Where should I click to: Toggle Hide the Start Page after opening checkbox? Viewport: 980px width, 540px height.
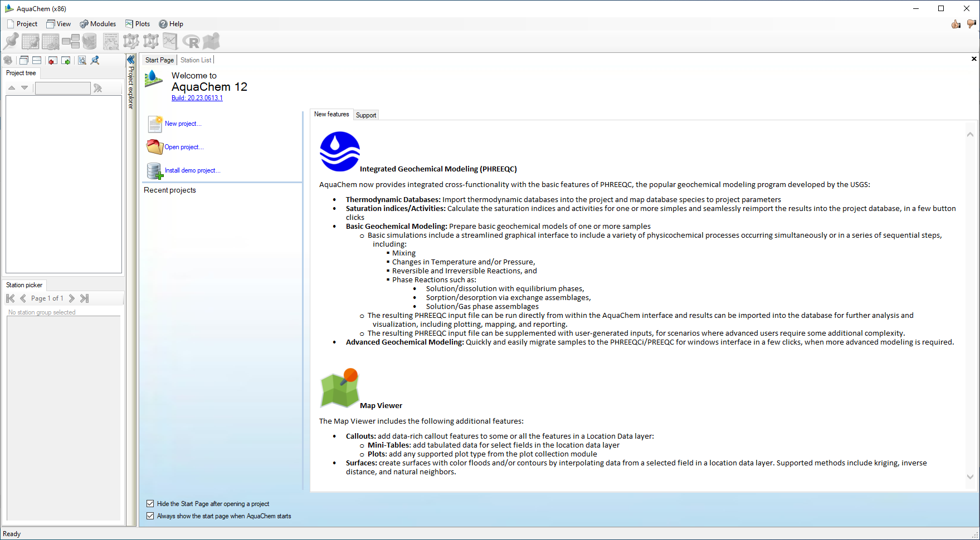point(150,504)
